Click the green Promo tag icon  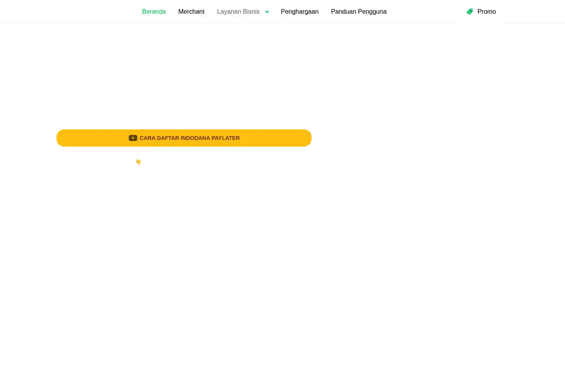click(x=470, y=12)
